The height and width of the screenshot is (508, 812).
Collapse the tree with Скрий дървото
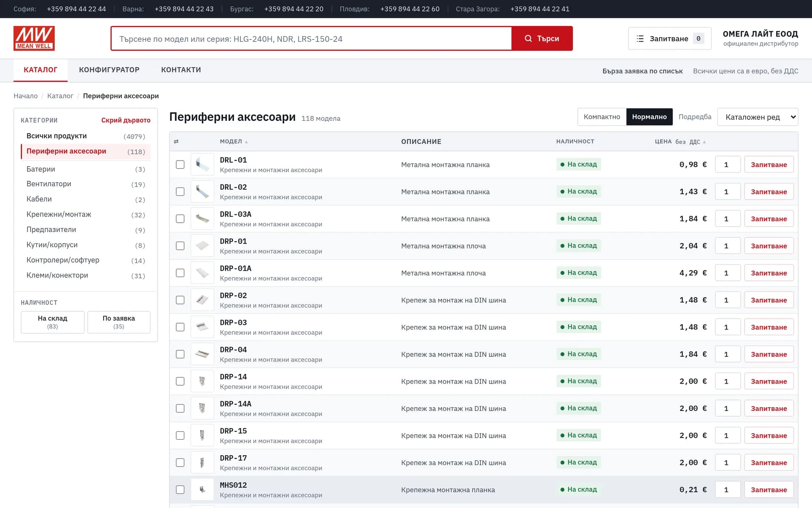[x=126, y=120]
